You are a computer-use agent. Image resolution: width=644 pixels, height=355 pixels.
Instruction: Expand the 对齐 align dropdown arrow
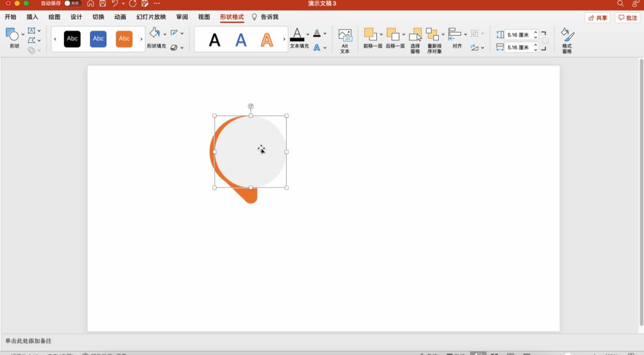[466, 34]
